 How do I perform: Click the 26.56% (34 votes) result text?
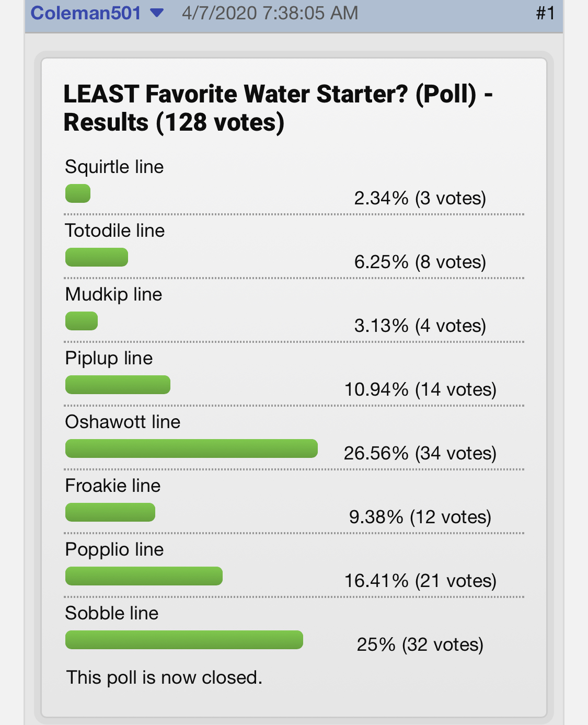420,453
